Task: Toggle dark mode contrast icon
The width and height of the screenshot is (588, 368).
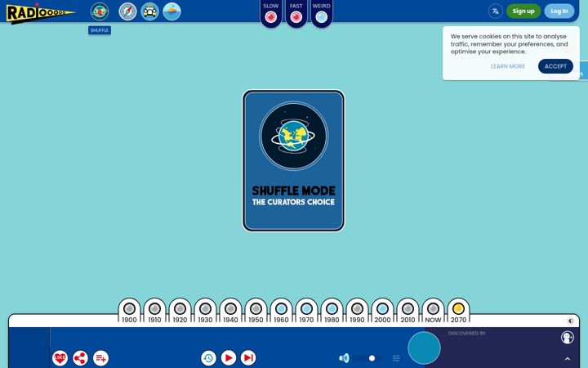Action: 570,321
